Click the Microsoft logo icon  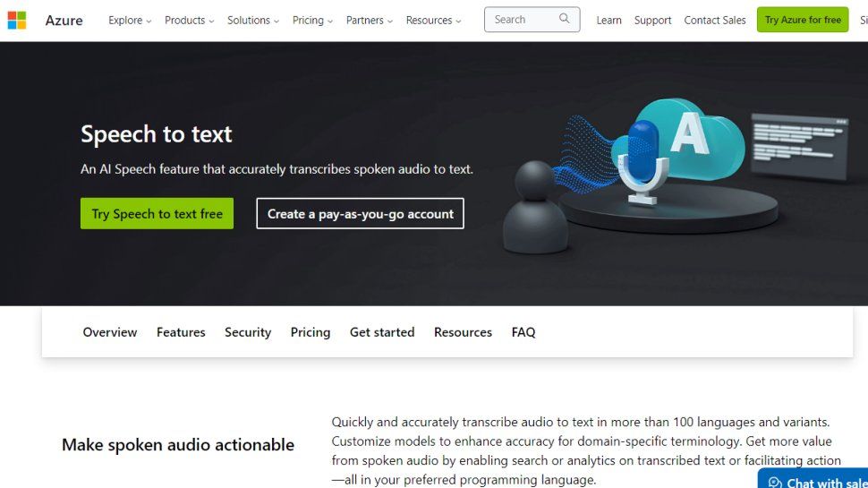click(17, 20)
